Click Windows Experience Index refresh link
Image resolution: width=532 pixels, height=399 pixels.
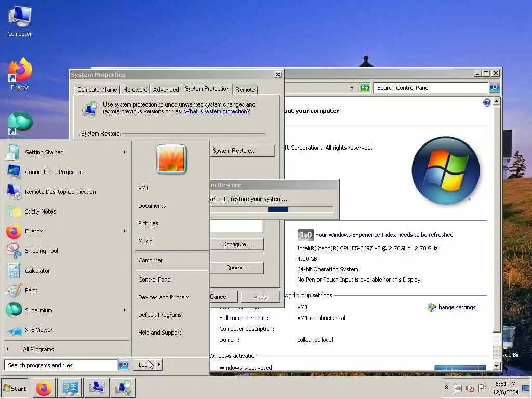coord(384,235)
